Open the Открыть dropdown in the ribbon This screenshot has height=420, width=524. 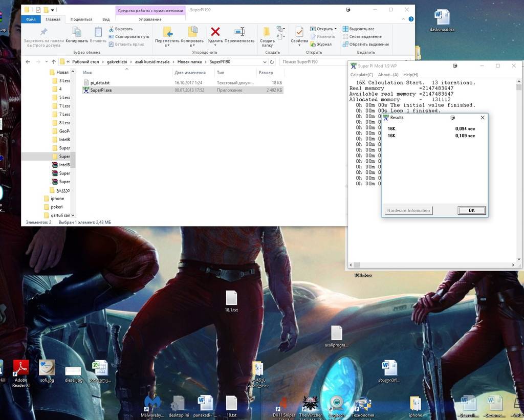(x=336, y=29)
